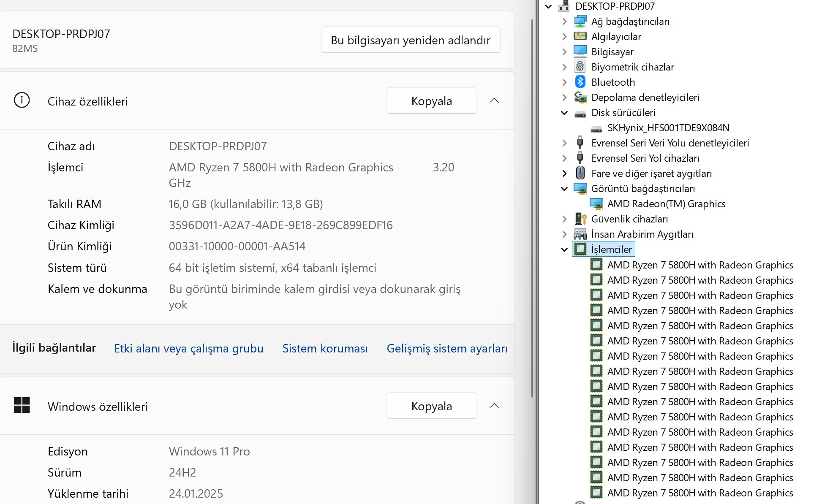Select AMD Radeon(TM) Graphics tree item
This screenshot has width=822, height=504.
click(666, 203)
